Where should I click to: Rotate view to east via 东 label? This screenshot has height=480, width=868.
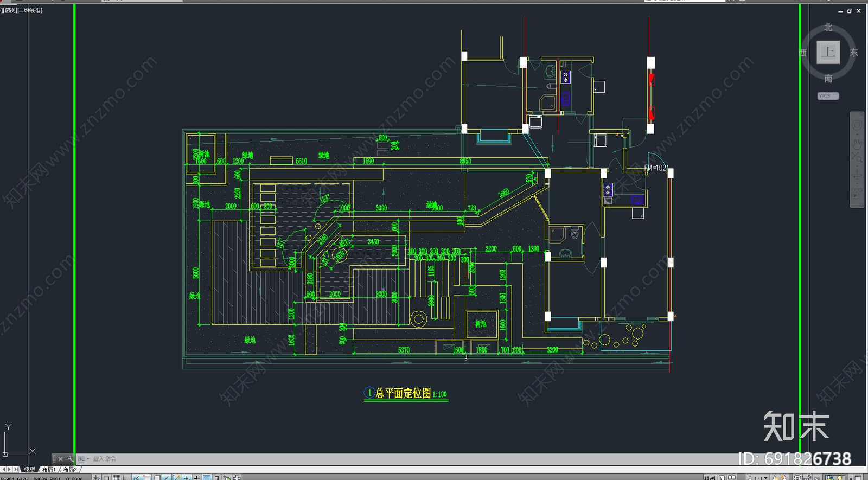coord(854,53)
